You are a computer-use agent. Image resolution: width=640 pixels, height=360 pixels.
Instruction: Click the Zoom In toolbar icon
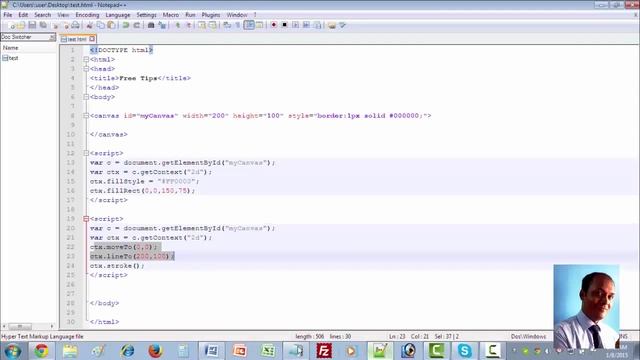[178, 25]
